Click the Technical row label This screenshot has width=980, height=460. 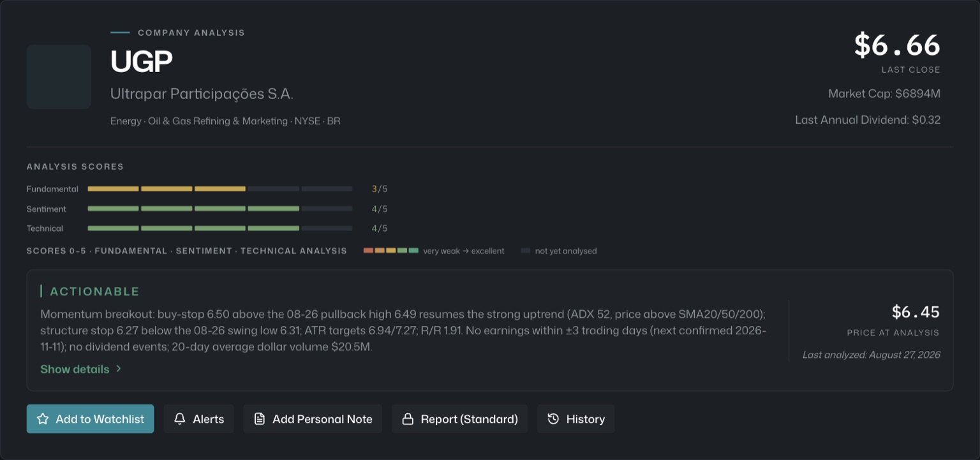click(x=45, y=228)
